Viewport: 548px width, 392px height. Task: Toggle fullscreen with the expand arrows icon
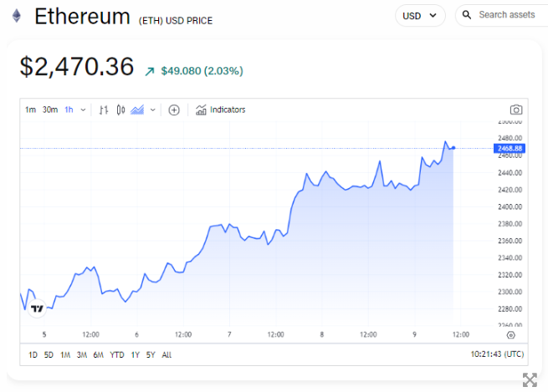pos(530,379)
